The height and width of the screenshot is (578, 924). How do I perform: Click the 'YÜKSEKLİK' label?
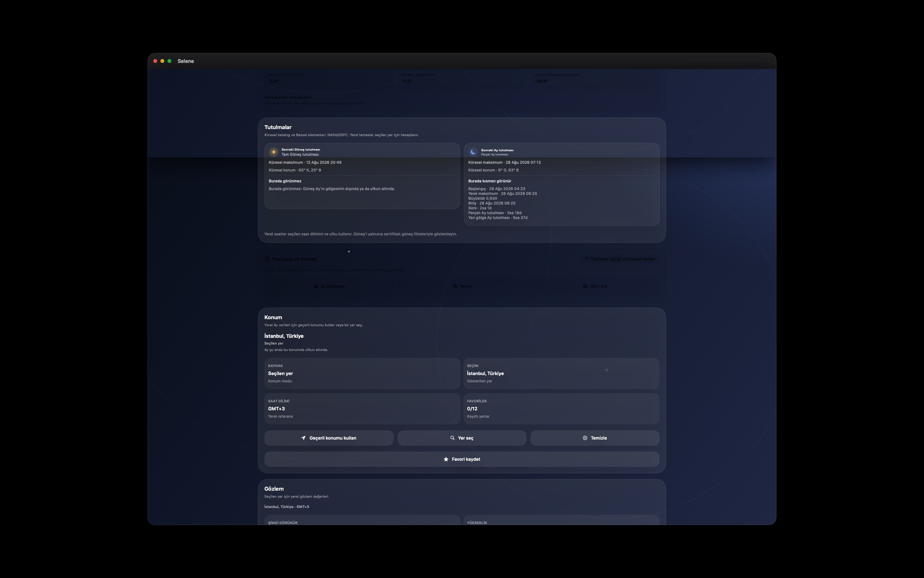click(x=477, y=522)
